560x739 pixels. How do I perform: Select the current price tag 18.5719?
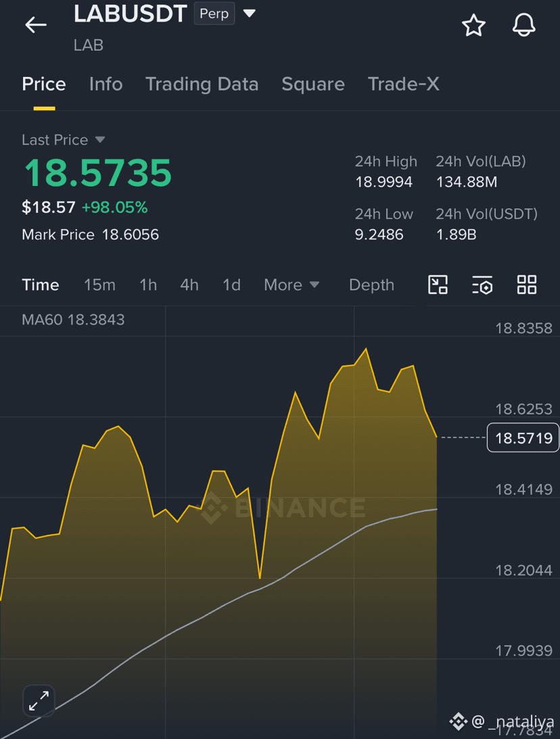click(523, 438)
